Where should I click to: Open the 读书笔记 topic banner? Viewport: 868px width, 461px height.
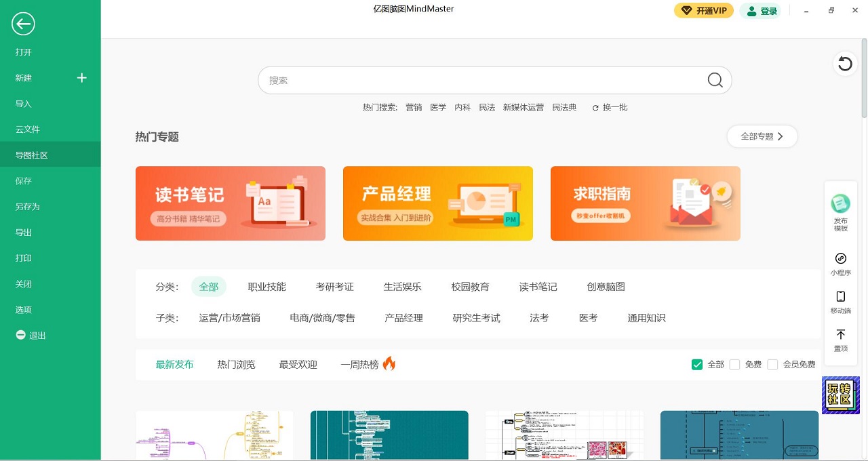(231, 203)
